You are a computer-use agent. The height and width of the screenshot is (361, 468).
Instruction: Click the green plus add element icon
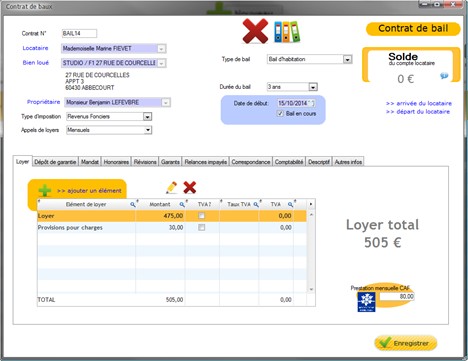click(45, 190)
